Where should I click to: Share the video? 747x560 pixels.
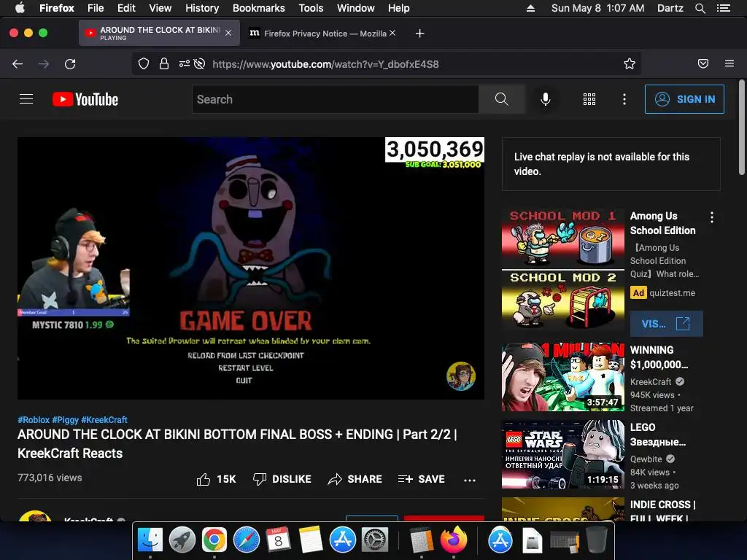pos(355,479)
